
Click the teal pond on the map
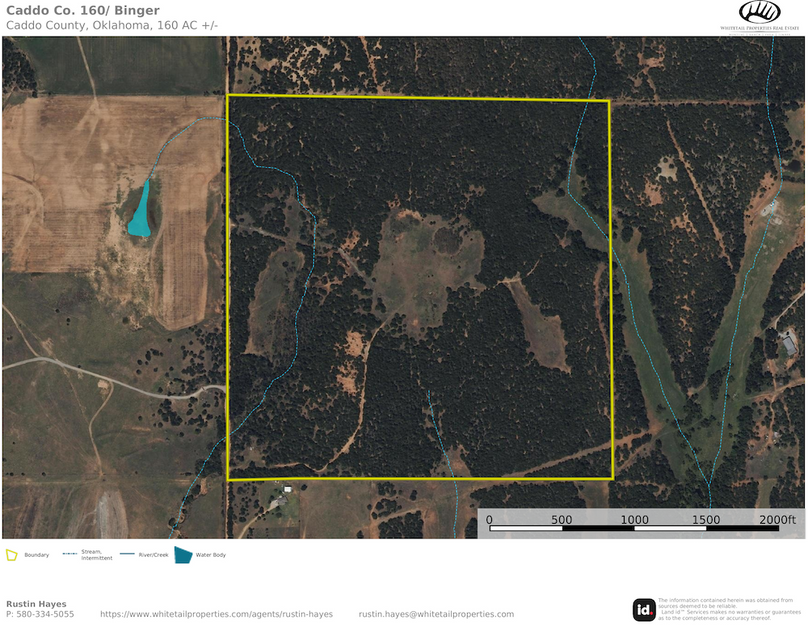click(x=141, y=209)
